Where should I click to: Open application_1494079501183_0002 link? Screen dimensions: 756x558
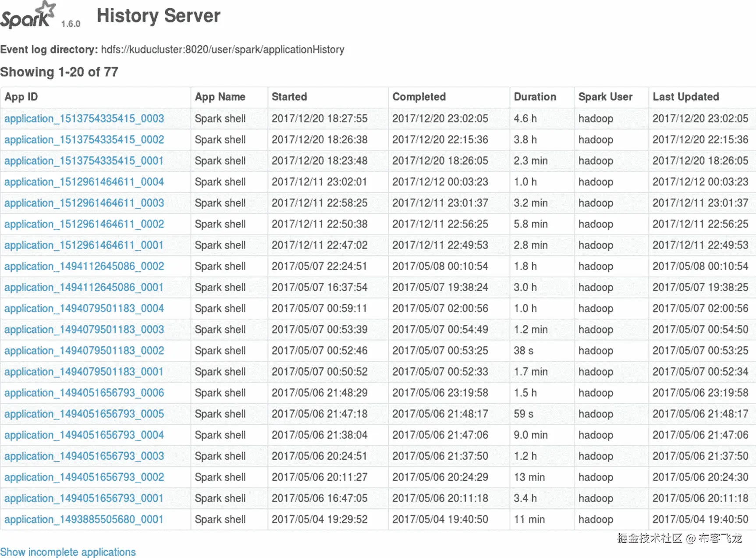click(x=84, y=351)
